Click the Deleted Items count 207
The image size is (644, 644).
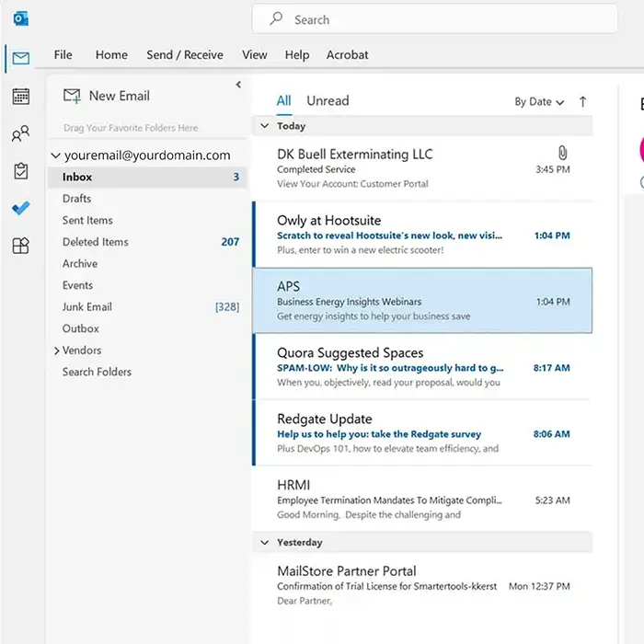230,242
